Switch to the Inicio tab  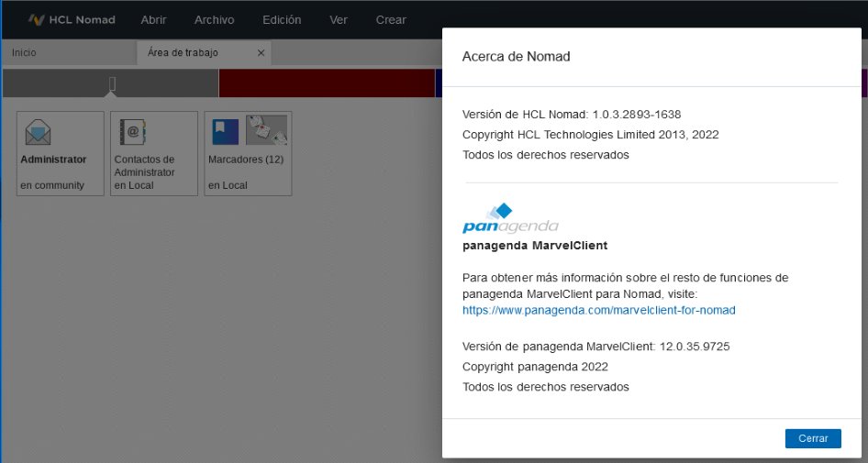click(x=69, y=53)
